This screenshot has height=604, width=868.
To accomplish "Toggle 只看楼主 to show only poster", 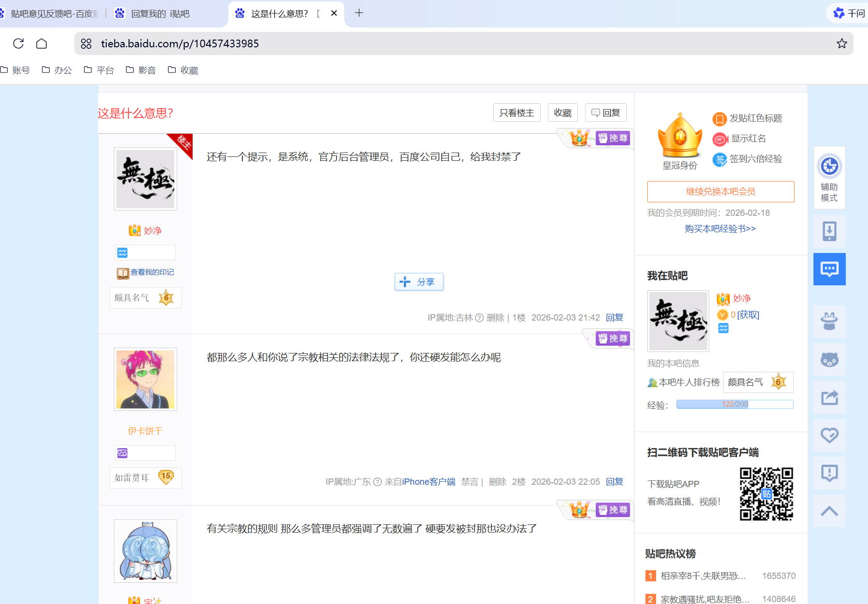I will 517,113.
